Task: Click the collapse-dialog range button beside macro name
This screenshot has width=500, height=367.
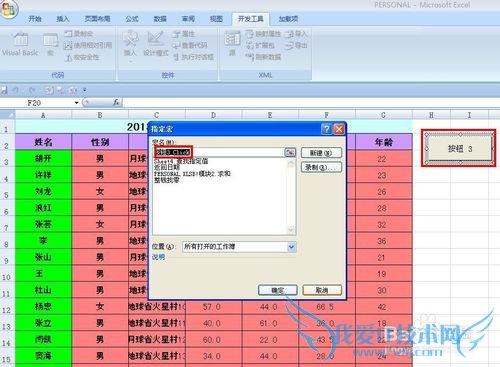Action: (290, 152)
